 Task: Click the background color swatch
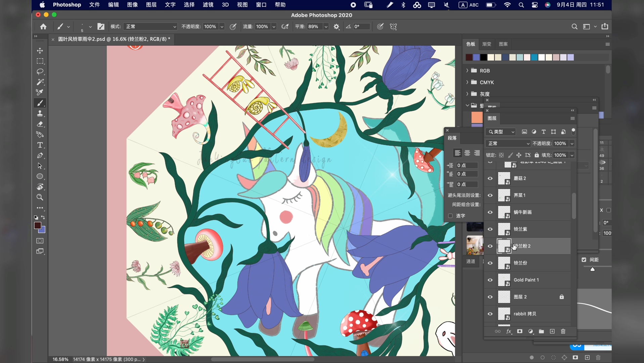[43, 231]
